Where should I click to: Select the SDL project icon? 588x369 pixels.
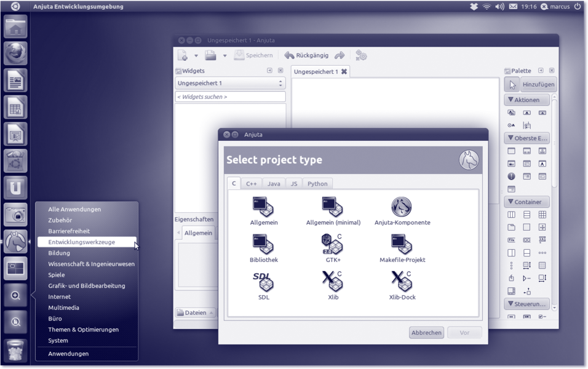tap(263, 282)
